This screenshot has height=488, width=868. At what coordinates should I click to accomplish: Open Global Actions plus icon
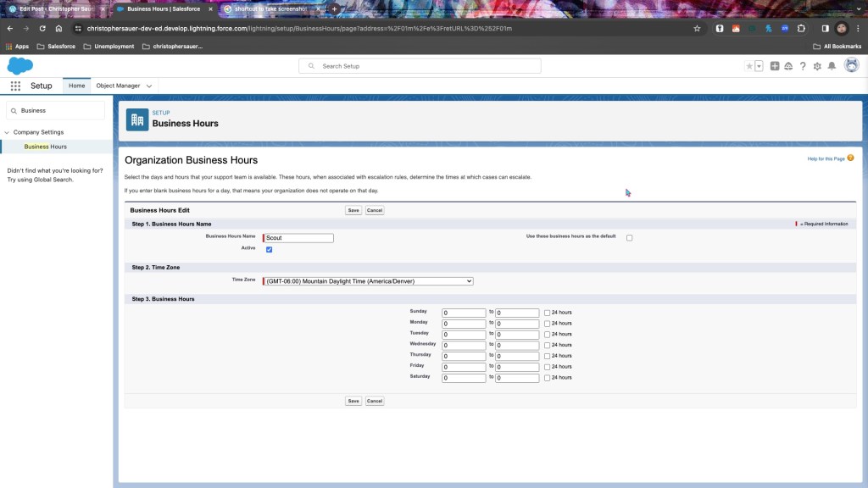tap(775, 66)
